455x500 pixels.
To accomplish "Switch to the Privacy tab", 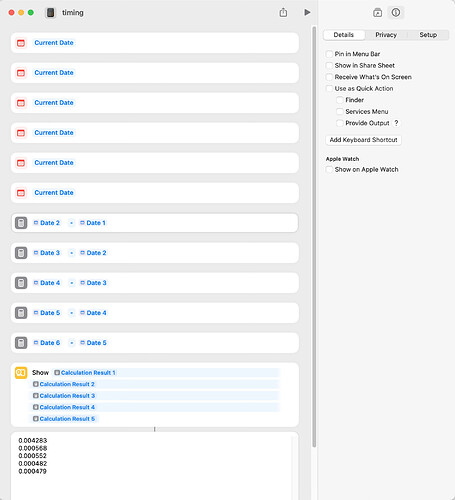I will click(x=386, y=35).
